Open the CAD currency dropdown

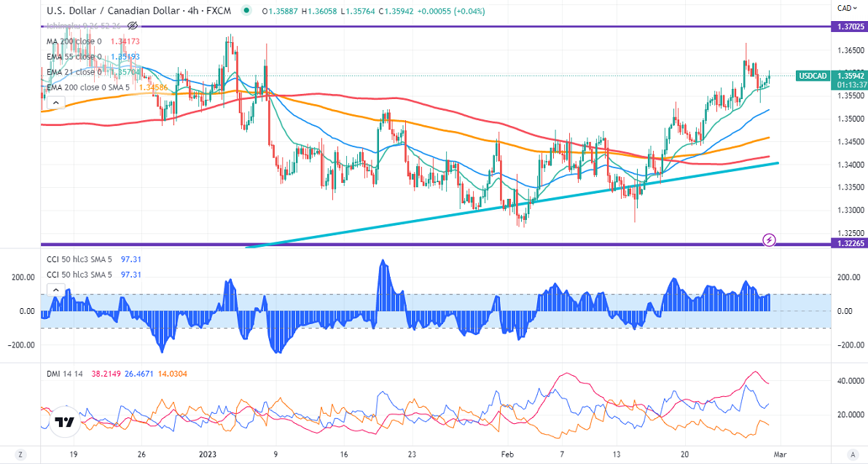(845, 8)
